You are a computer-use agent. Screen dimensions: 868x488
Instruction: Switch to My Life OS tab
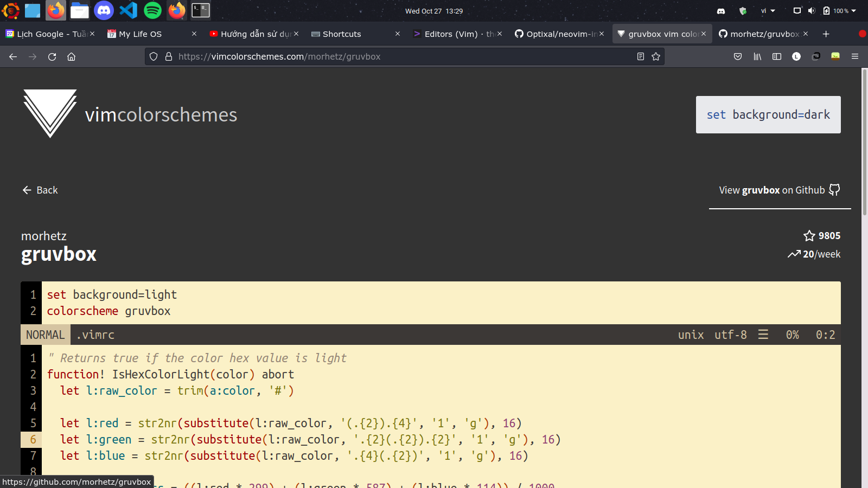click(152, 34)
